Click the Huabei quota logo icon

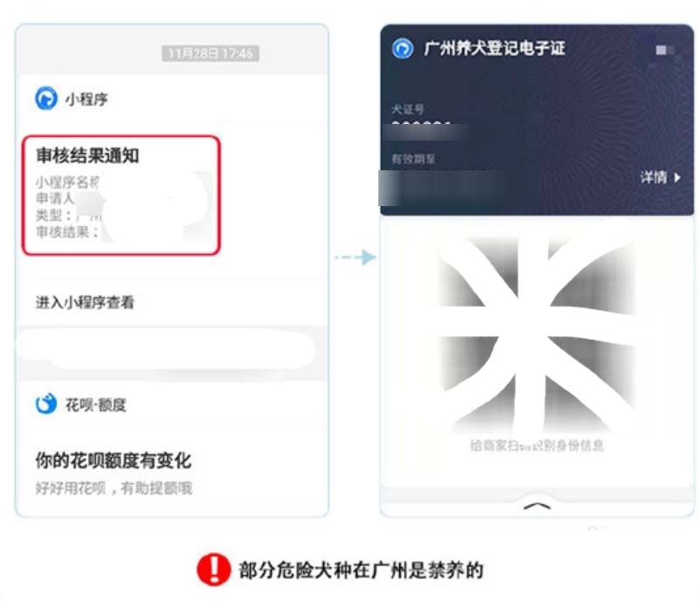pos(46,404)
